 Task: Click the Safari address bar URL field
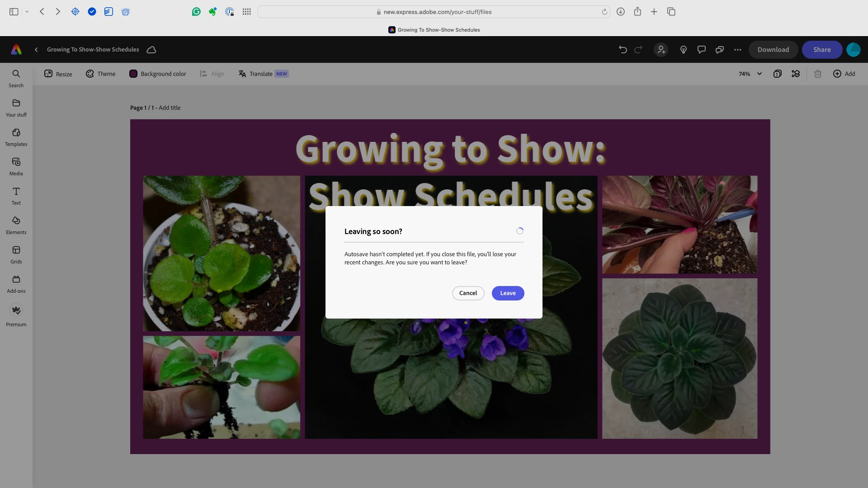point(434,12)
